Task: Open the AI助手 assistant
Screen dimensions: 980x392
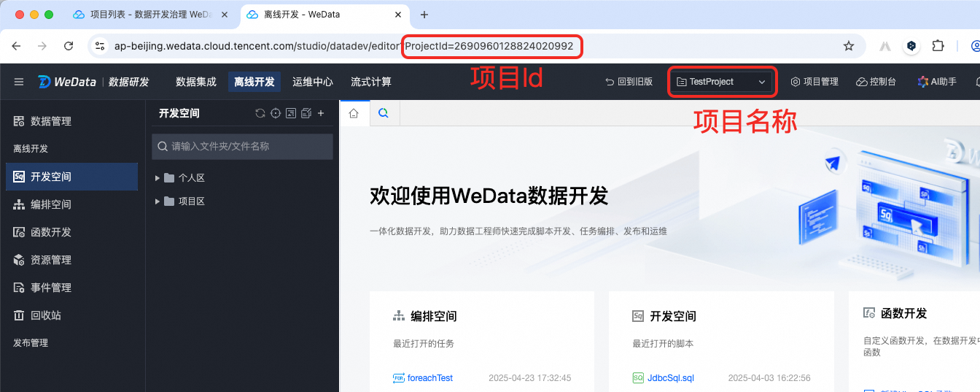Action: click(x=937, y=82)
